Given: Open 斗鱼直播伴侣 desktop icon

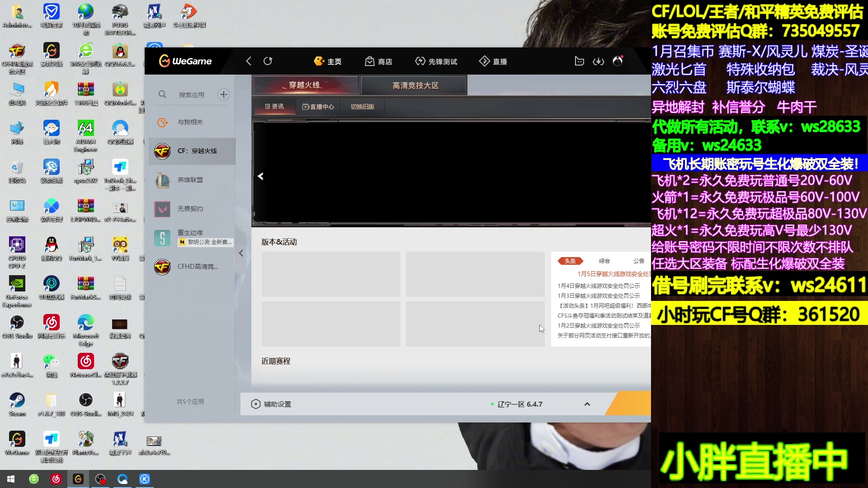Looking at the screenshot, I should pyautogui.click(x=189, y=16).
